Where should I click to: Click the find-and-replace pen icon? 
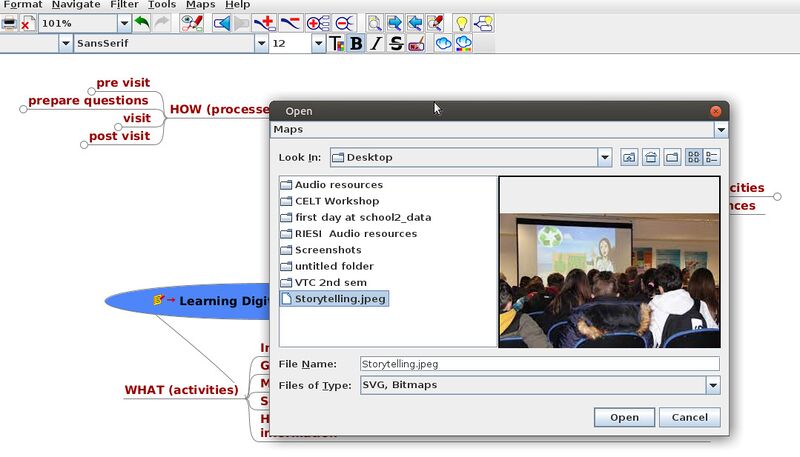pos(435,23)
